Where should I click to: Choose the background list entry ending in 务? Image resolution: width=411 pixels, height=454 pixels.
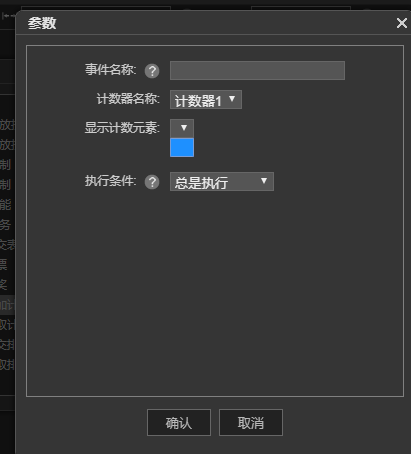[x=7, y=225]
